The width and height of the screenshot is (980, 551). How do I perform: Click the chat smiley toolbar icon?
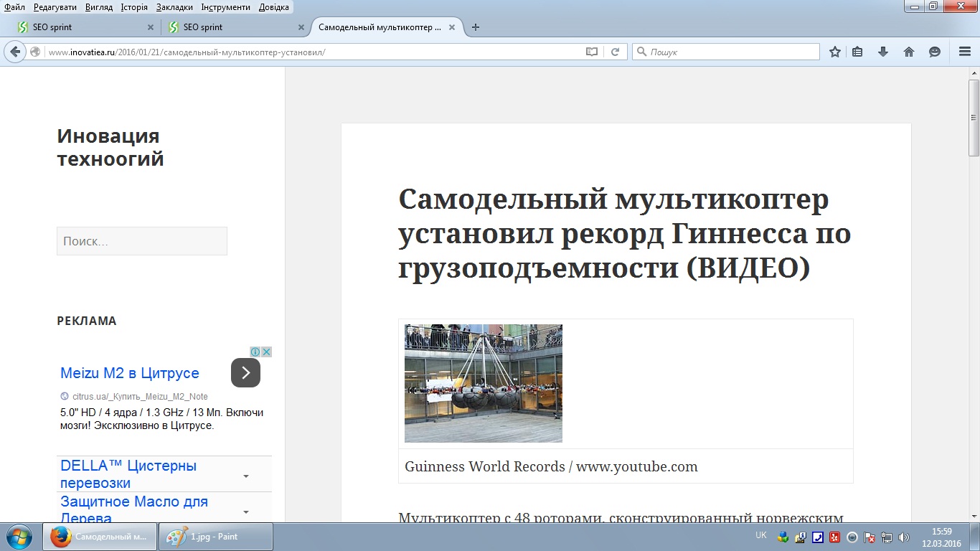(x=935, y=52)
